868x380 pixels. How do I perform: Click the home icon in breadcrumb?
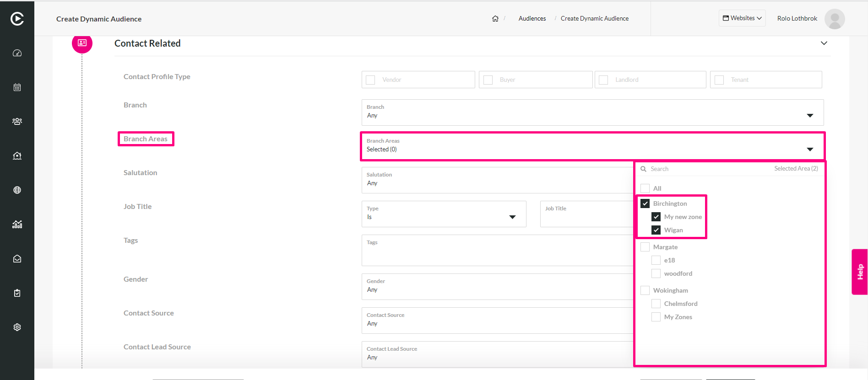pos(495,19)
